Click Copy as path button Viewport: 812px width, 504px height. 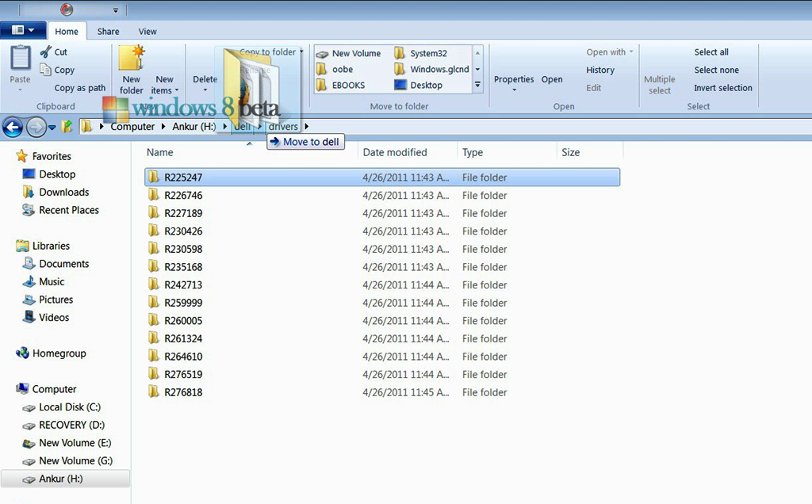point(79,88)
